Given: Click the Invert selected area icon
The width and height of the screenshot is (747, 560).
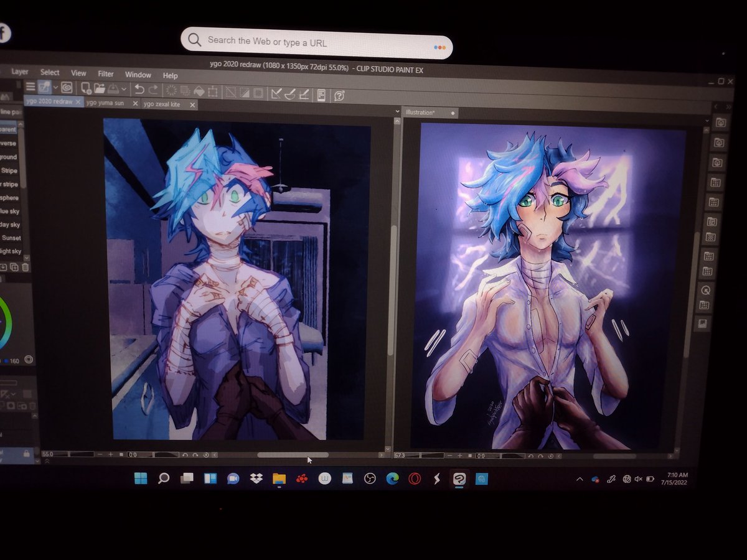Looking at the screenshot, I should 244,92.
